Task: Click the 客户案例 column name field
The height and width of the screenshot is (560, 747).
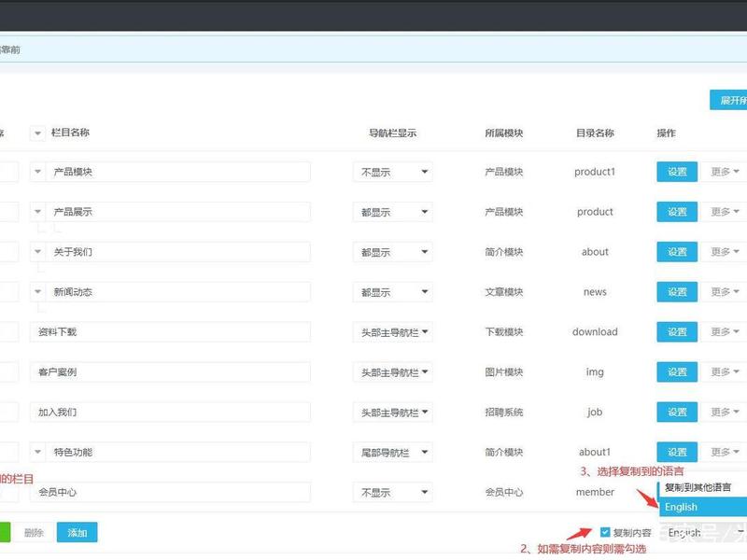Action: (x=170, y=371)
